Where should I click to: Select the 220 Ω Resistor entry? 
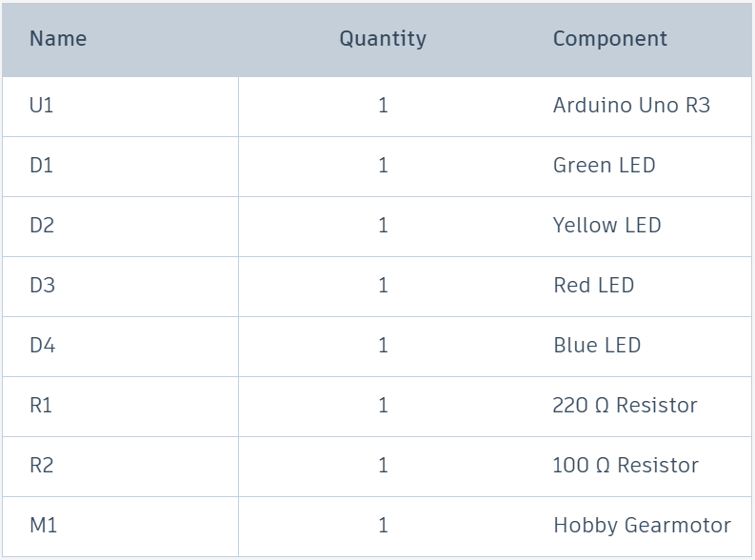625,406
